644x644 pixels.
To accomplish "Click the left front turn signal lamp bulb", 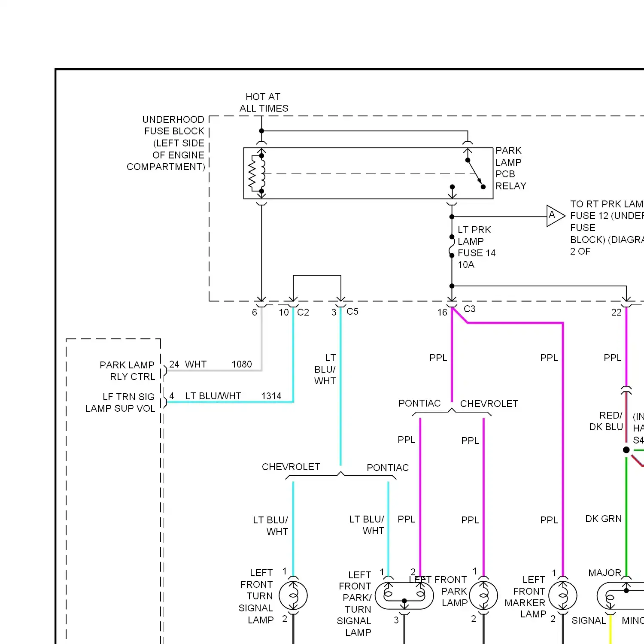I will (x=293, y=595).
